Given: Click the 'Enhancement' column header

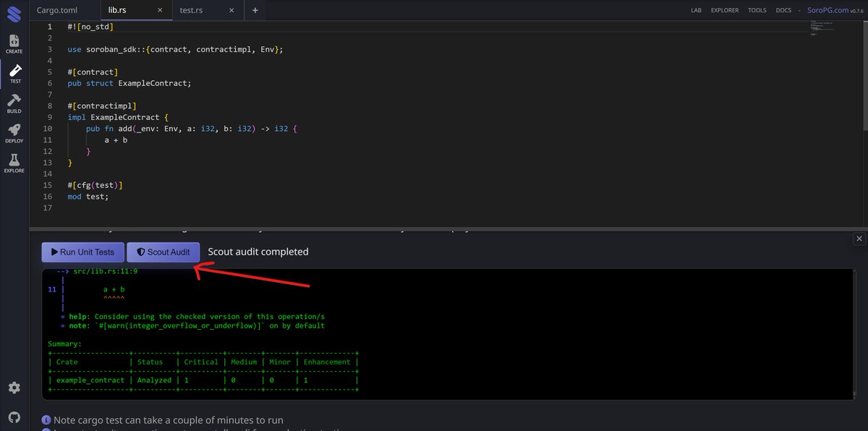Looking at the screenshot, I should click(x=327, y=362).
